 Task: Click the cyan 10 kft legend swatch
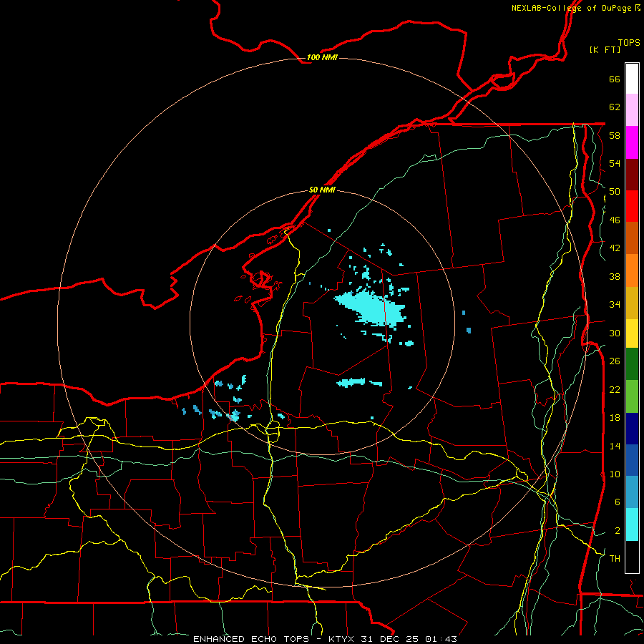tap(632, 524)
